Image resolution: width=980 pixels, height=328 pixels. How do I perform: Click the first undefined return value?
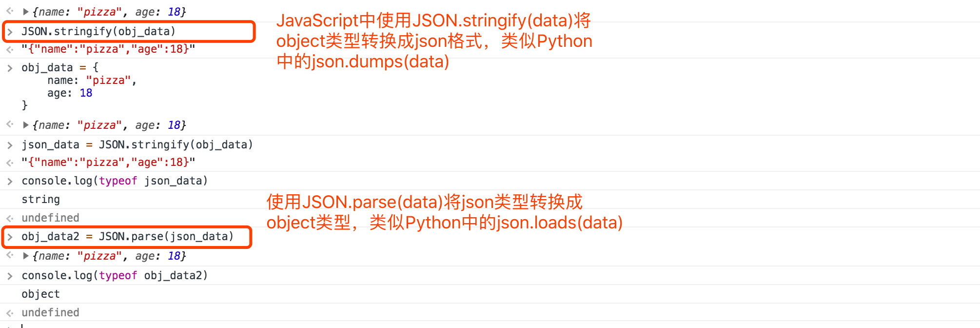click(x=50, y=218)
